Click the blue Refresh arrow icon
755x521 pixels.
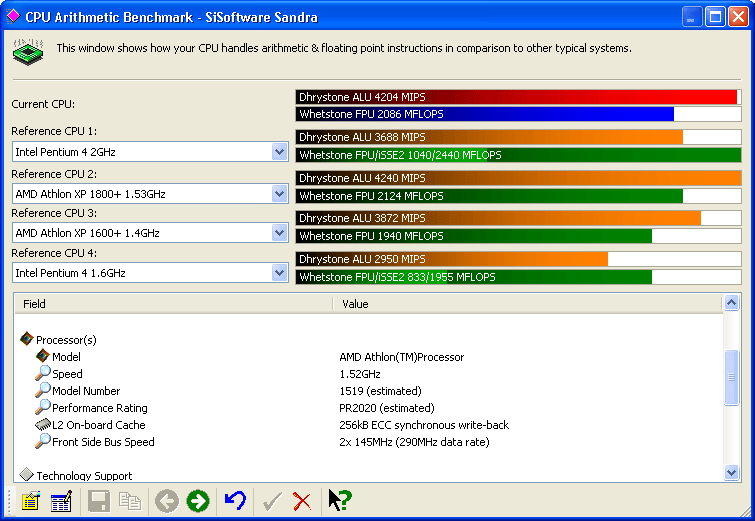click(x=235, y=501)
